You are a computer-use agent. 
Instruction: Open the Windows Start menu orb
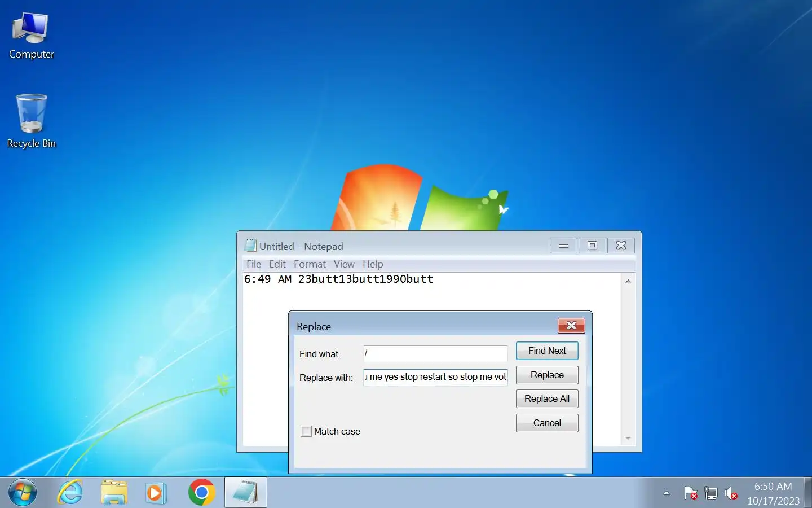pyautogui.click(x=23, y=493)
